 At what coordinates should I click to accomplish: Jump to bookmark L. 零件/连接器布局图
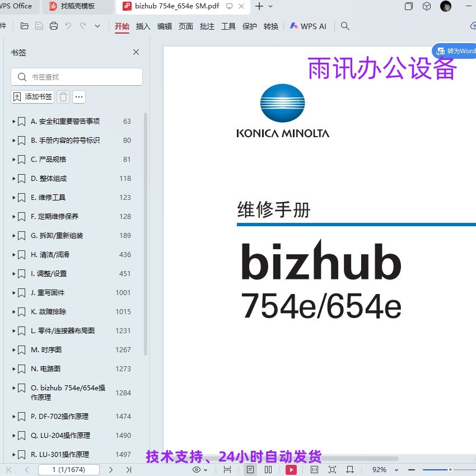click(x=63, y=330)
